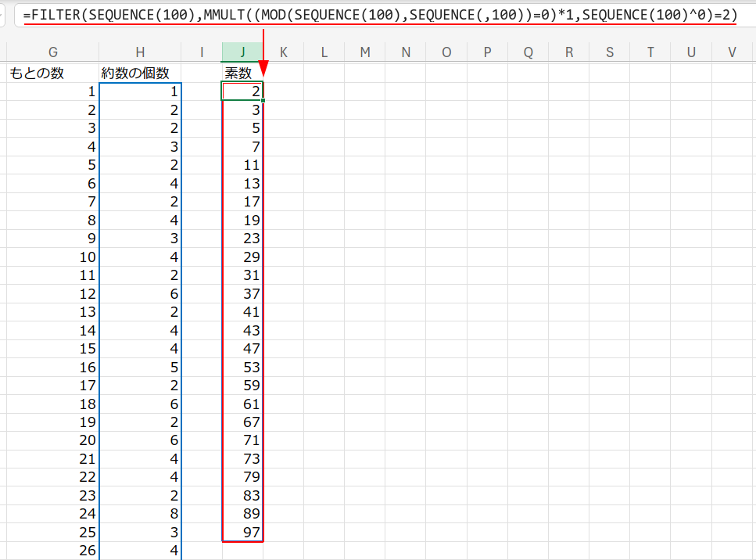Click the narrow column I header

click(202, 52)
